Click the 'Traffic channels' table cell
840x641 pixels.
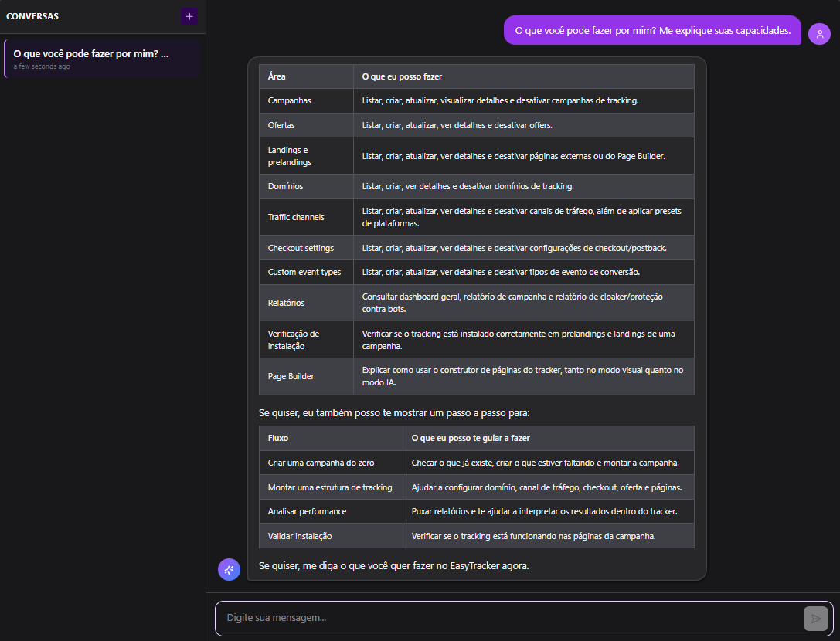click(x=306, y=217)
